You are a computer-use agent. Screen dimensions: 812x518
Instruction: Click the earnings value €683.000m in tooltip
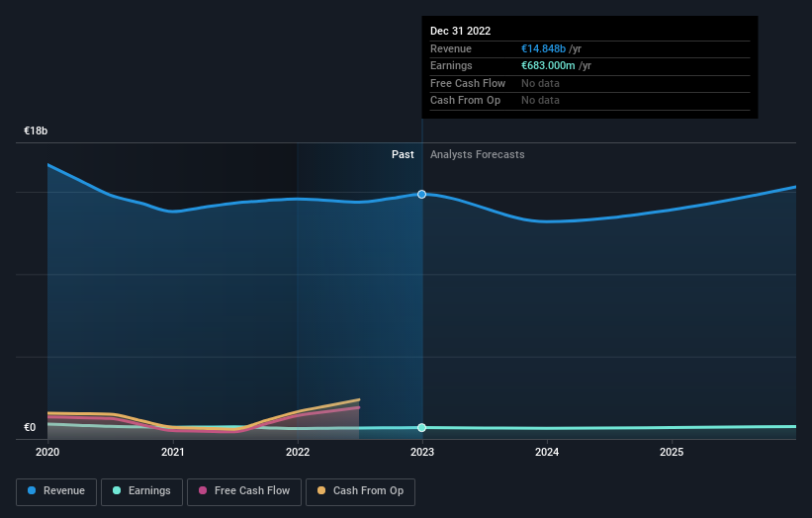(x=548, y=65)
